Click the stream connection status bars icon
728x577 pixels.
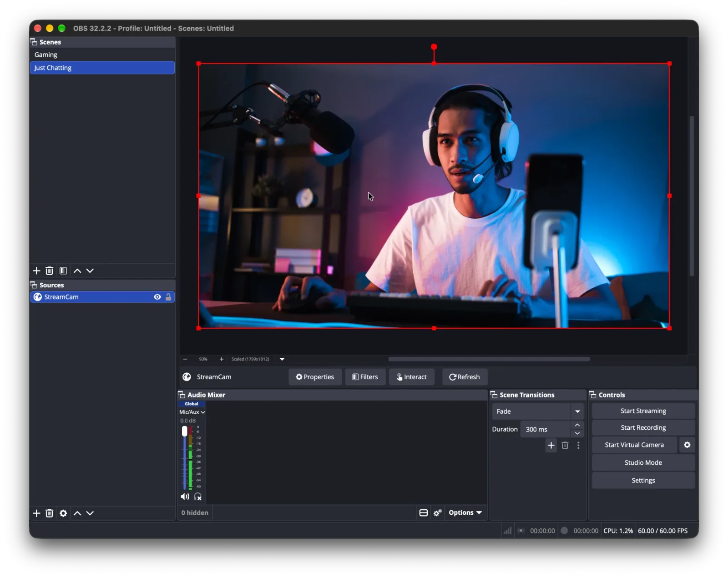tap(507, 531)
